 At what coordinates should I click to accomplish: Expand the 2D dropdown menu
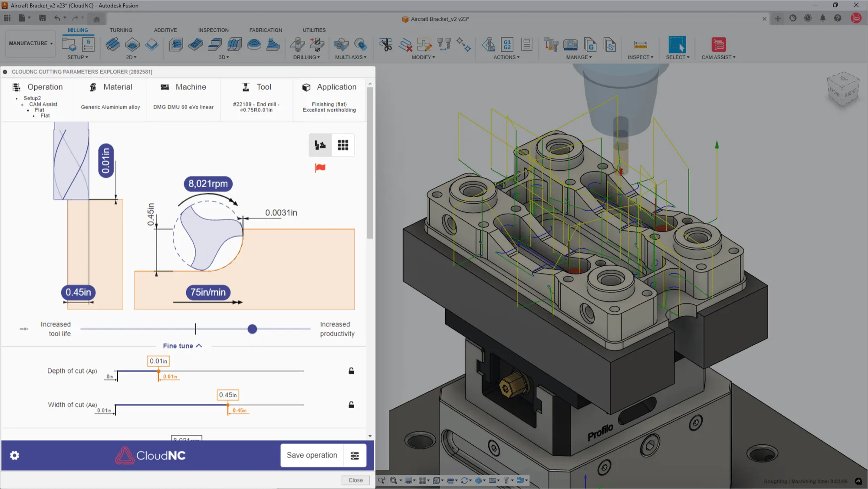(131, 57)
